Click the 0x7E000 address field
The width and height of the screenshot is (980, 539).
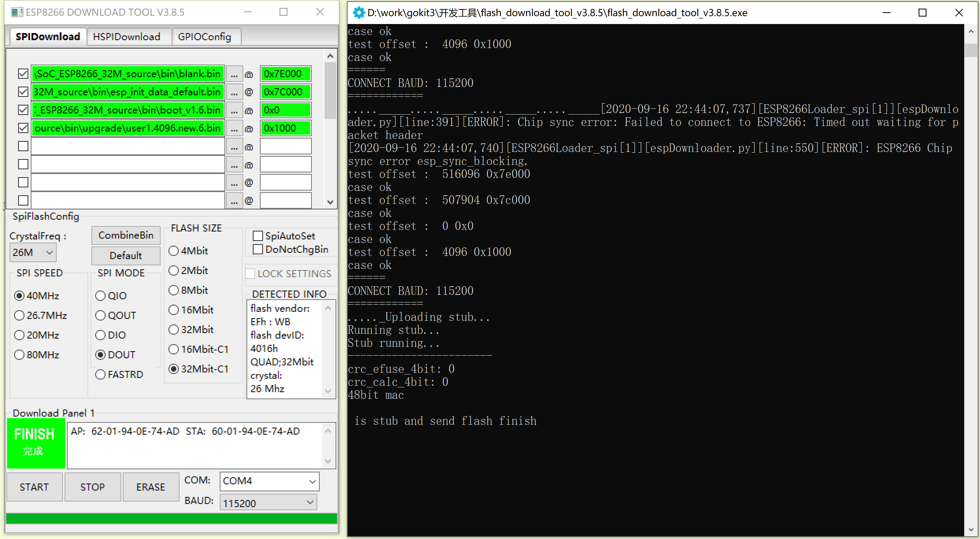click(285, 74)
